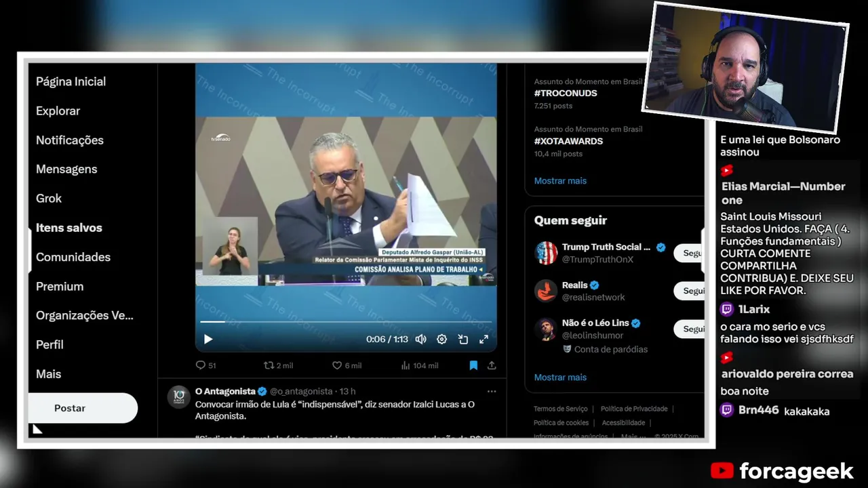Like the post with 6 mil likes

(x=347, y=365)
